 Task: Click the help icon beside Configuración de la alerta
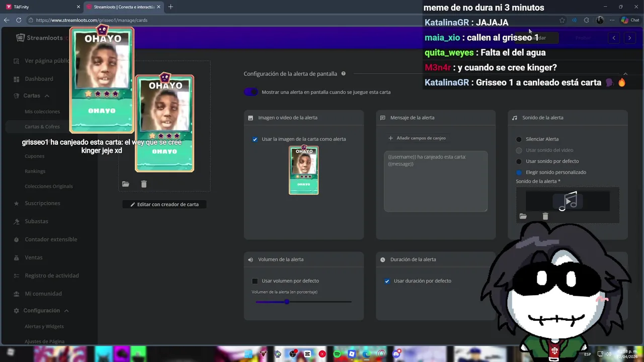[343, 73]
